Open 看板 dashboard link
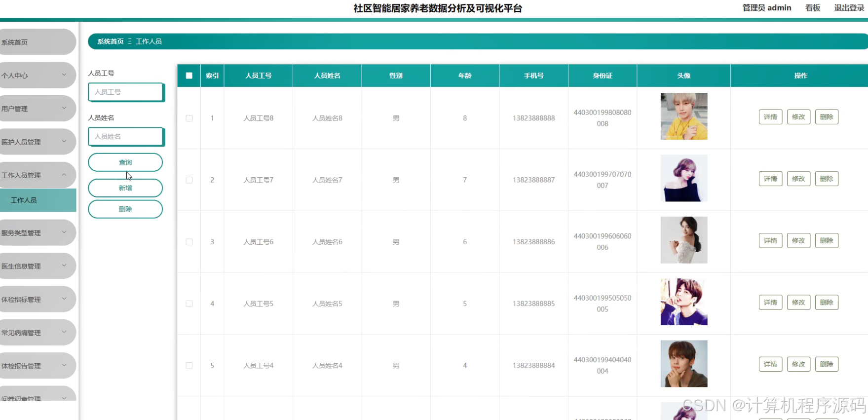Screen dimensions: 868x420 click(x=813, y=8)
